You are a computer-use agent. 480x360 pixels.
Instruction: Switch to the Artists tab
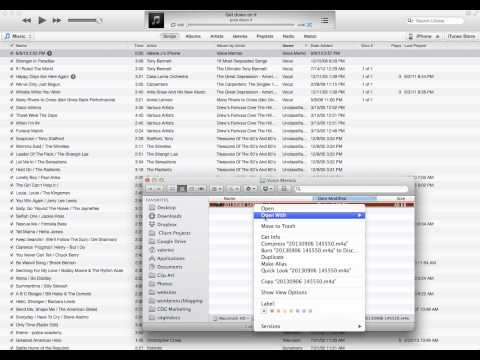pos(217,36)
